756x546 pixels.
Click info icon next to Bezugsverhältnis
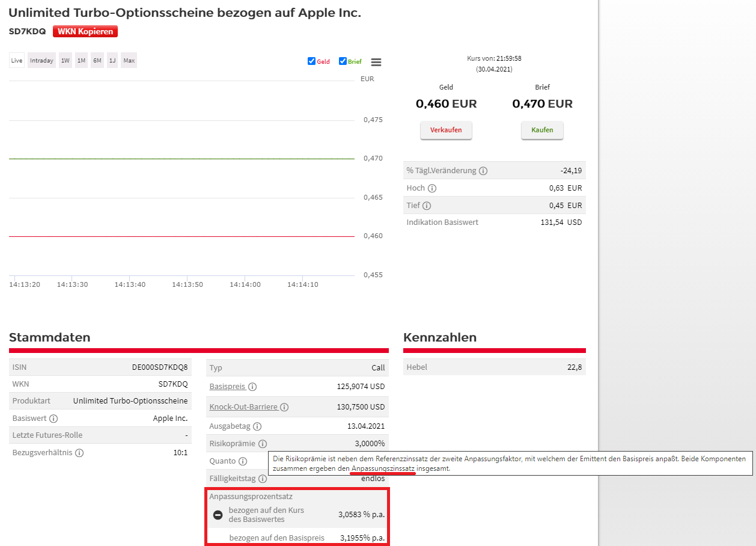coord(79,453)
